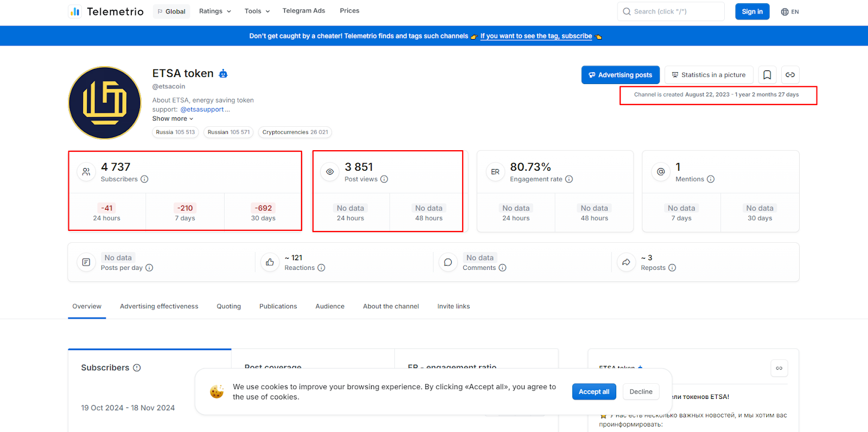Click the info icon next to Mentions
The image size is (868, 432).
tap(711, 179)
